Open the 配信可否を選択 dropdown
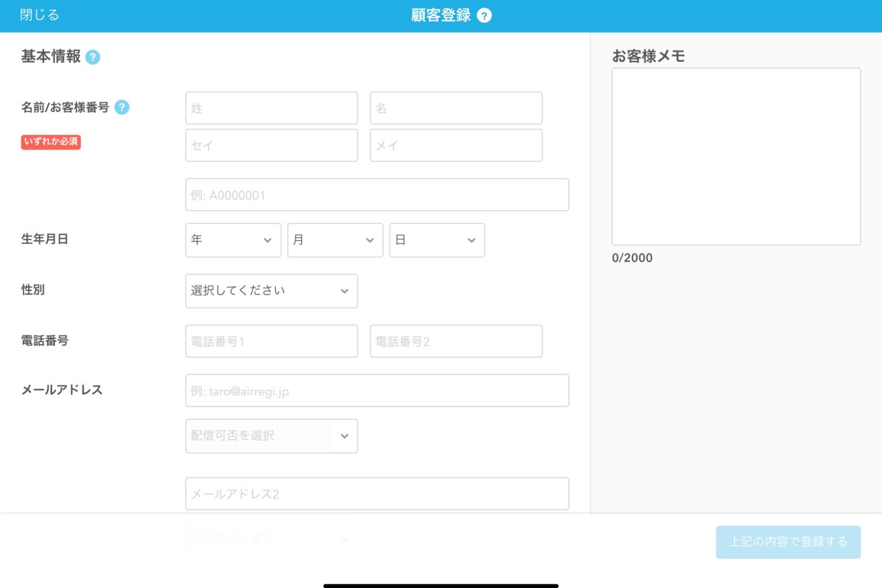This screenshot has width=882, height=588. pyautogui.click(x=271, y=436)
